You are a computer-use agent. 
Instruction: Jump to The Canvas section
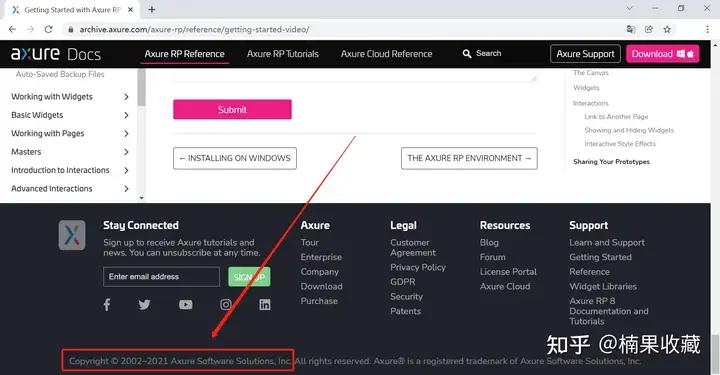tap(591, 73)
